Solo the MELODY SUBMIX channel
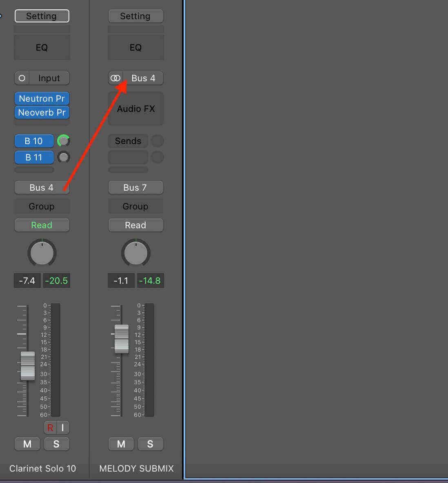The image size is (448, 483). [150, 444]
